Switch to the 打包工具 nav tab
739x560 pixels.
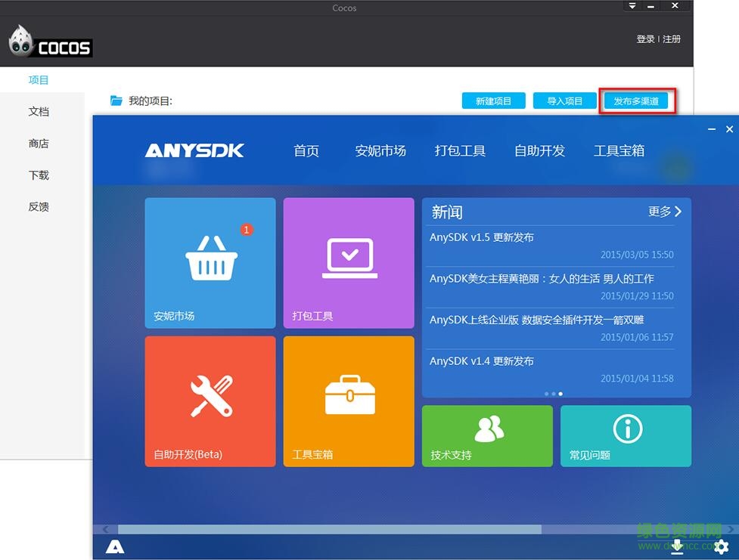coord(460,150)
